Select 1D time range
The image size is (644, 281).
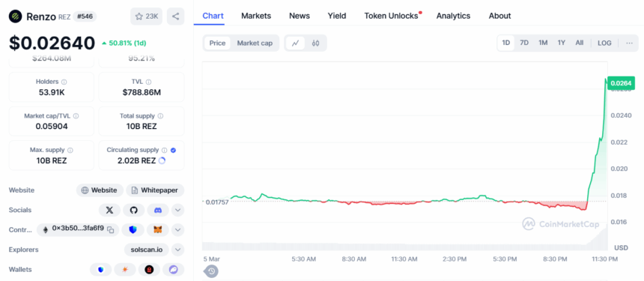tap(506, 43)
